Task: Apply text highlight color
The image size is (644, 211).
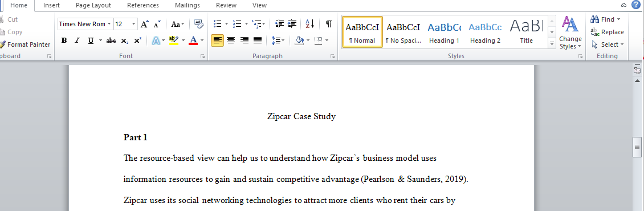Action: coord(174,40)
